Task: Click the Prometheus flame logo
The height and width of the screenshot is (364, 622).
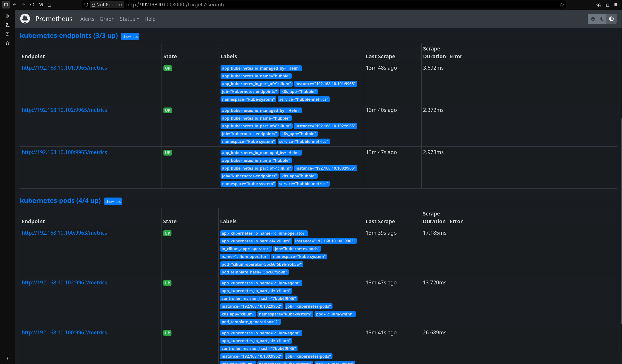Action: click(x=25, y=19)
